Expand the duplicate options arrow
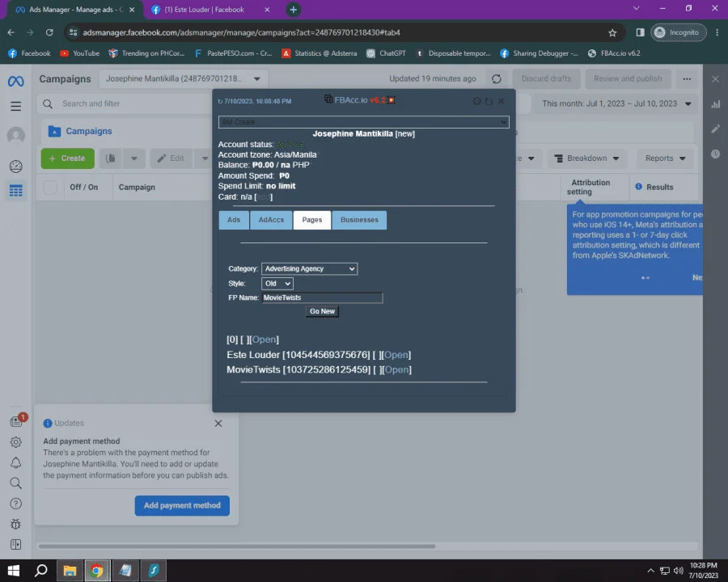Image resolution: width=728 pixels, height=582 pixels. (x=133, y=158)
